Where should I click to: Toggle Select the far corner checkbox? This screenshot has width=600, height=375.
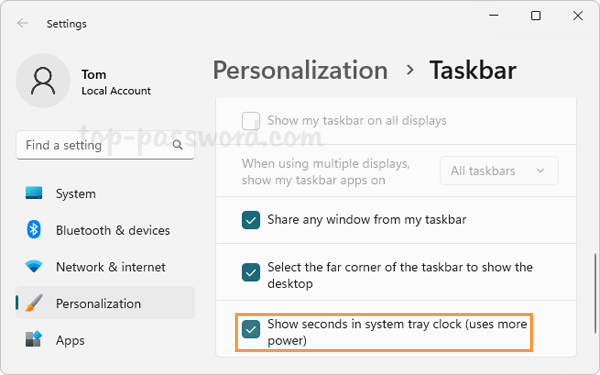point(251,272)
